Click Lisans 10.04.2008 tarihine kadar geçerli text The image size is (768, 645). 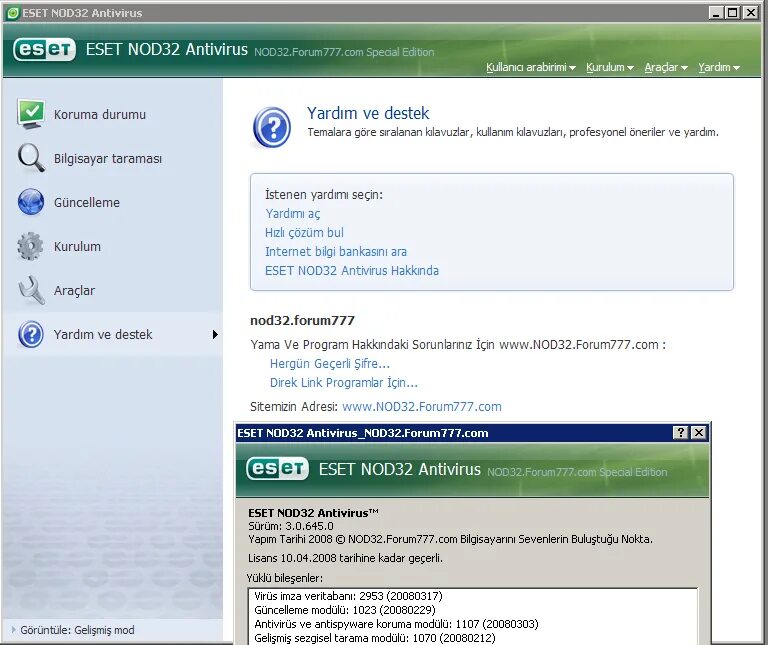pyautogui.click(x=345, y=558)
